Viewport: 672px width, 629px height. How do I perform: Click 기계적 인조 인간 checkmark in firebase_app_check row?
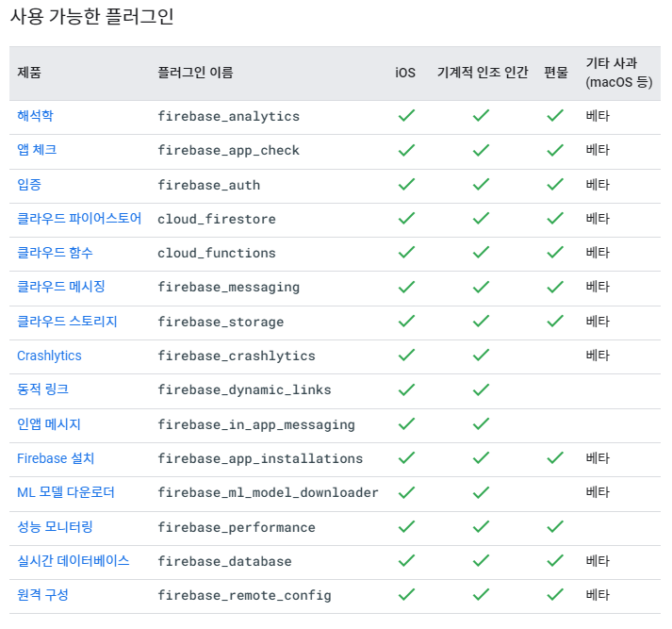(x=481, y=150)
